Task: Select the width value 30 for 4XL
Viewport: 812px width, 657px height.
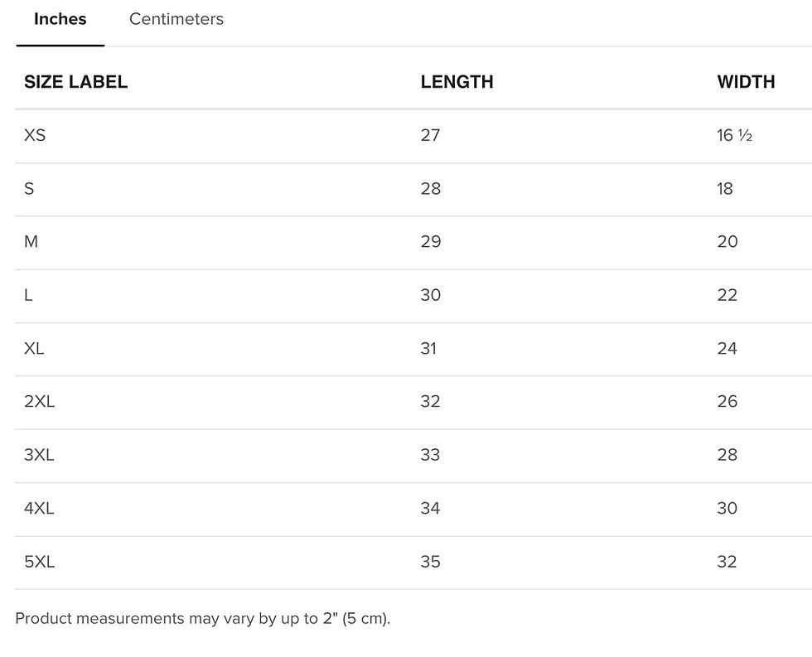Action: (x=727, y=509)
